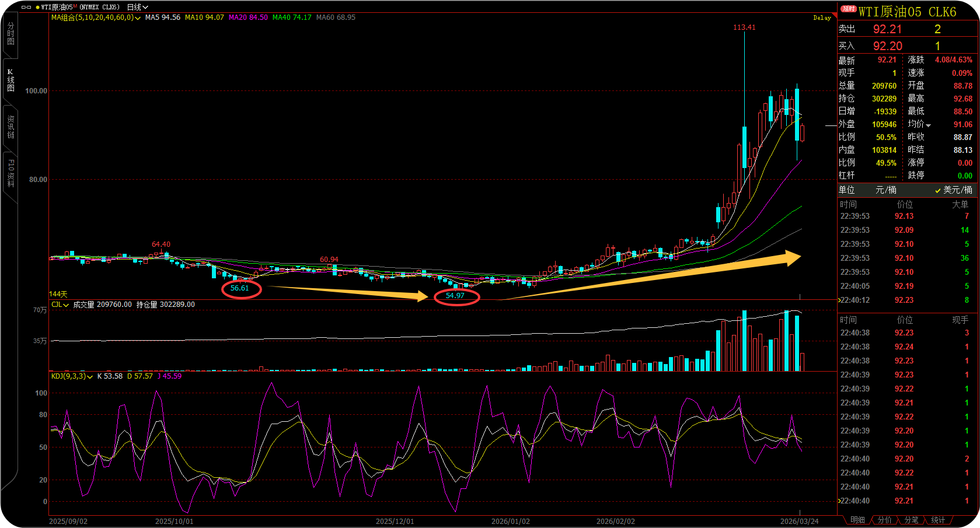Click the 统计 tab at bottom right

click(938, 520)
